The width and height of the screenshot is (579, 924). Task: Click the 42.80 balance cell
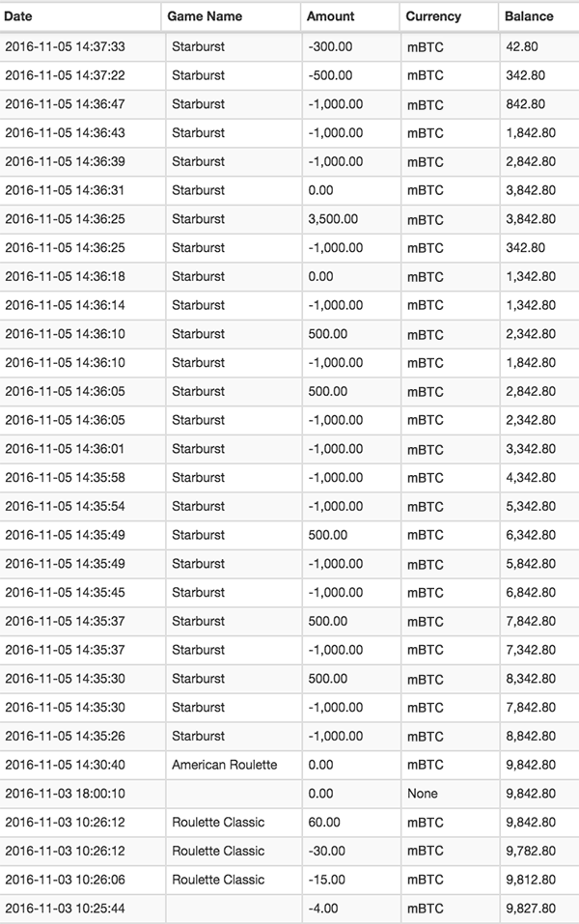pyautogui.click(x=522, y=46)
